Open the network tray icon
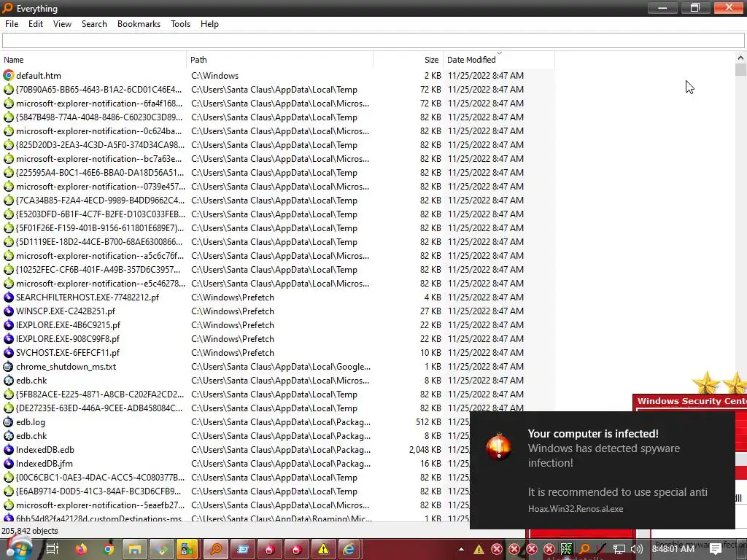 pos(619,549)
